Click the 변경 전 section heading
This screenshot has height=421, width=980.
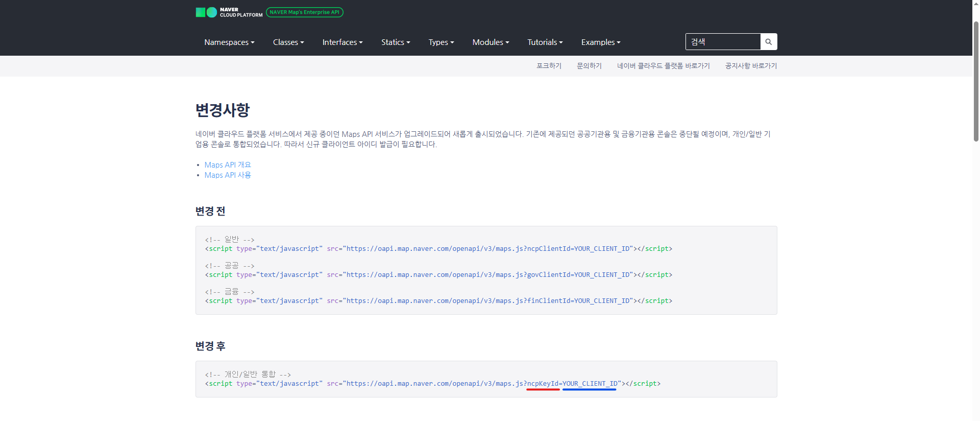click(210, 211)
